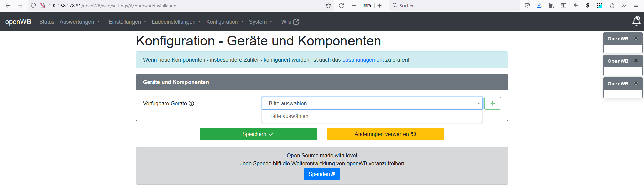
Task: Open the Konfiguration navbar menu
Action: point(225,22)
